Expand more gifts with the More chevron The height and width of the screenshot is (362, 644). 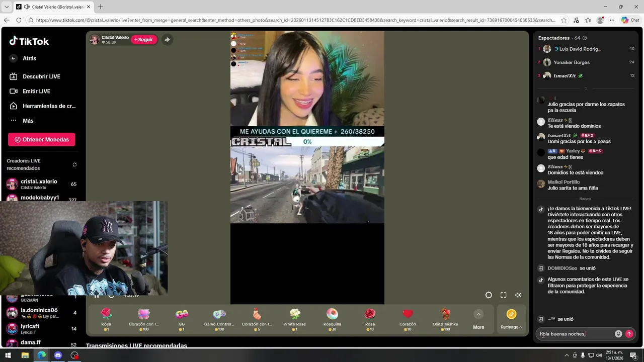pos(478,314)
